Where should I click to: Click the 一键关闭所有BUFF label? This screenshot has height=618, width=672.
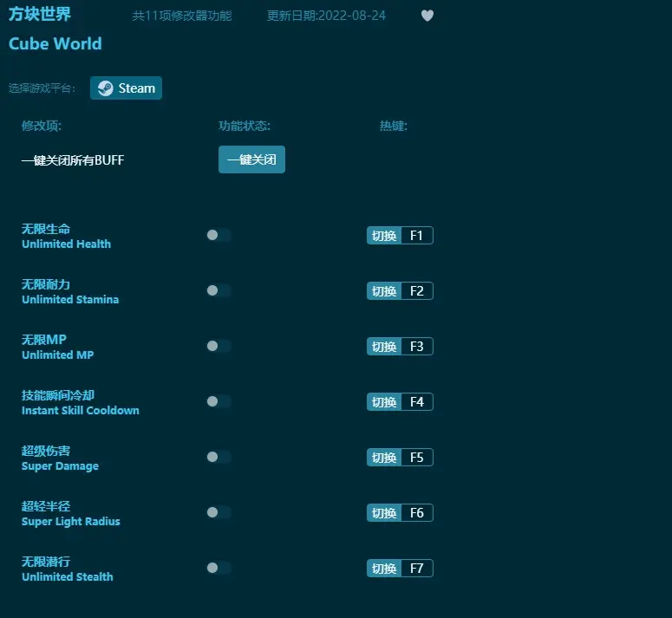(73, 160)
